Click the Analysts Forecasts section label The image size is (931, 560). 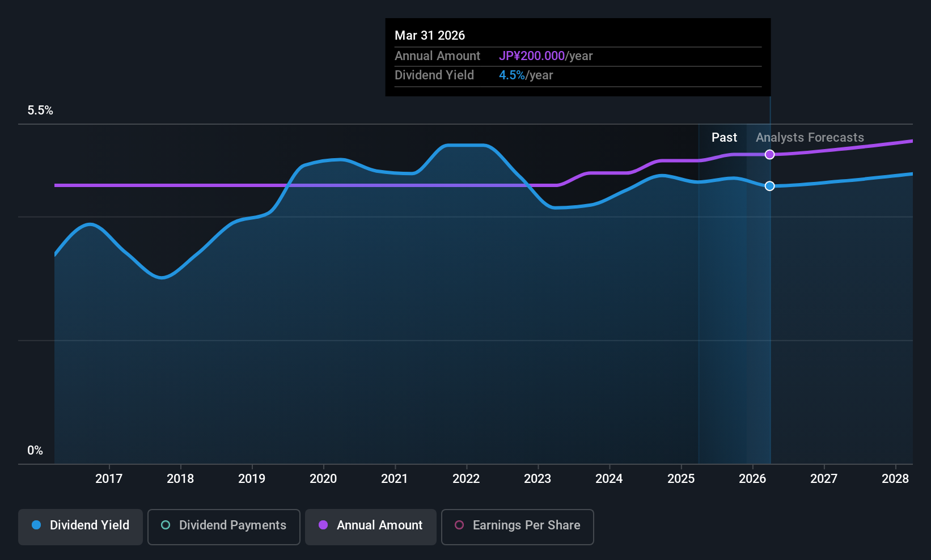[810, 138]
